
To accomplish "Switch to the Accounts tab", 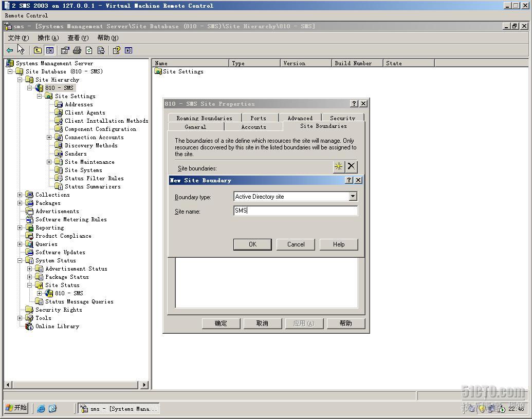I will coord(253,126).
